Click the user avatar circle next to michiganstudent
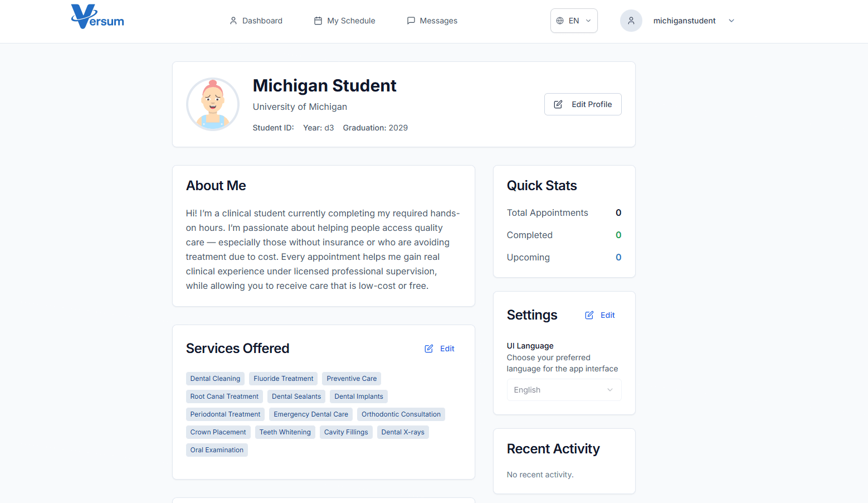The width and height of the screenshot is (868, 503). [x=631, y=21]
